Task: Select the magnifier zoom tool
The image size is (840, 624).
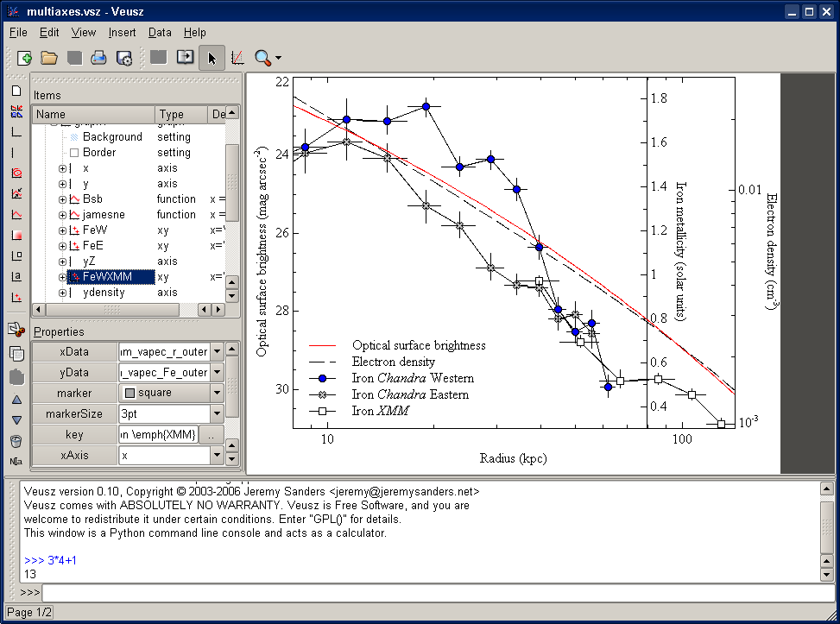Action: 262,58
